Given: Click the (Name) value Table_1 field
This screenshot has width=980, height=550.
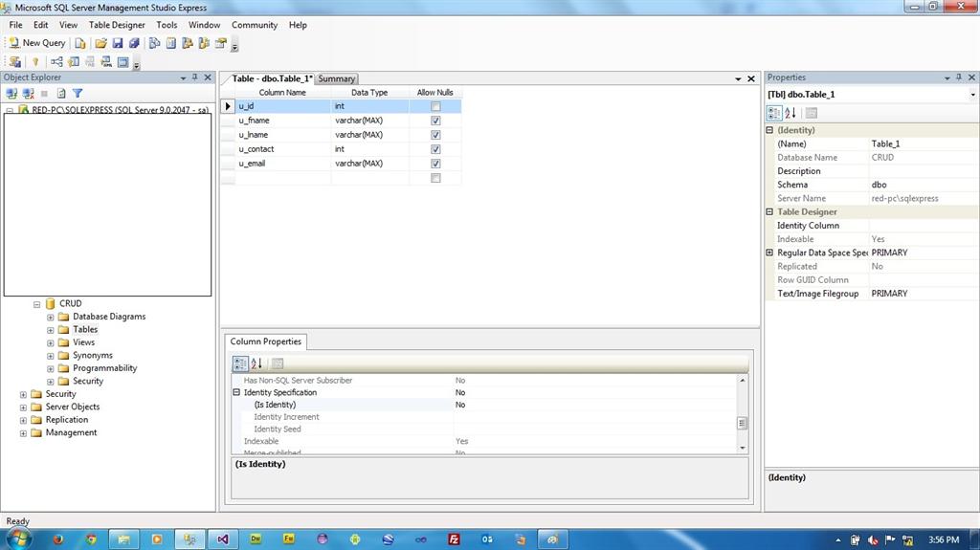Looking at the screenshot, I should click(x=924, y=143).
